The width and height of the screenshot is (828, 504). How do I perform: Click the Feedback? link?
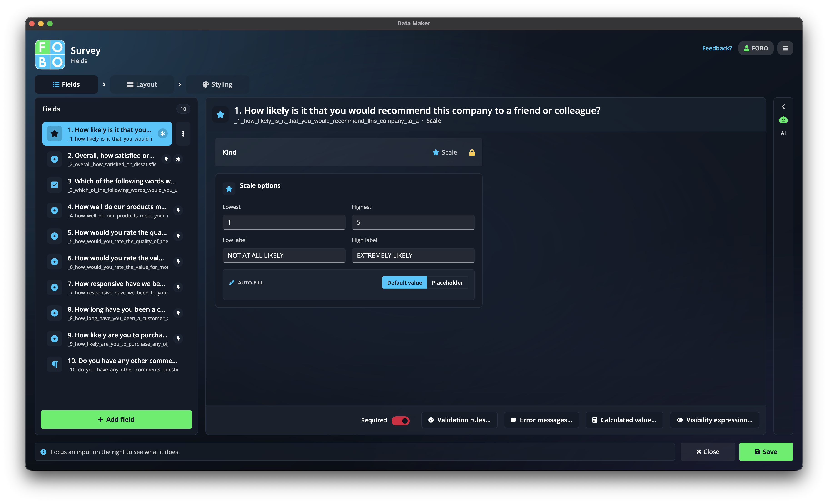tap(717, 48)
